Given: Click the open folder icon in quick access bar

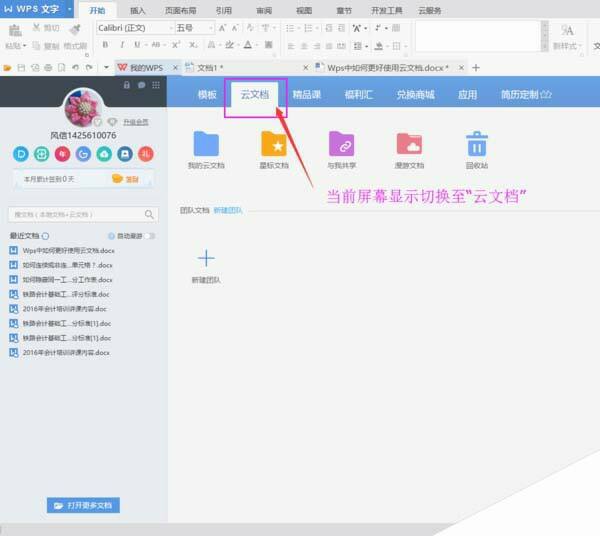Looking at the screenshot, I should 7,68.
